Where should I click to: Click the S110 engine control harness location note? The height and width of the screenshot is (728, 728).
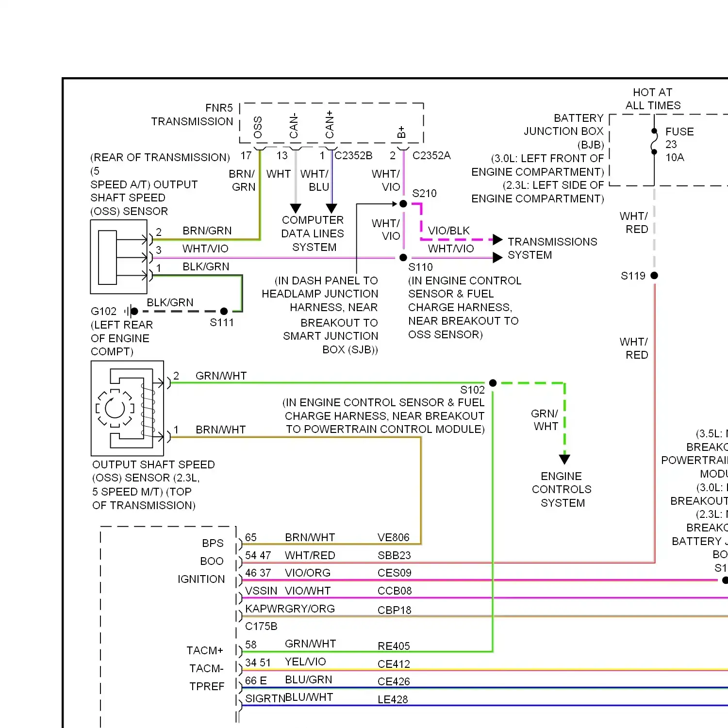pos(464,307)
